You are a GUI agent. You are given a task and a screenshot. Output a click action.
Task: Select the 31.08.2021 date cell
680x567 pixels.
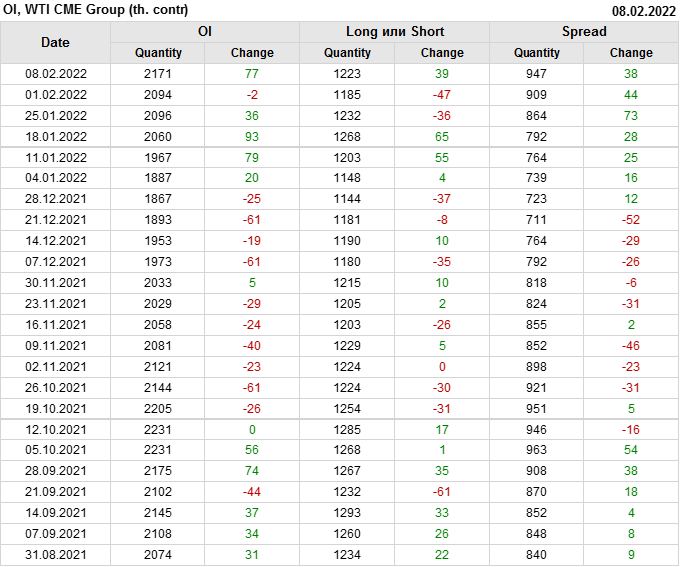point(55,555)
